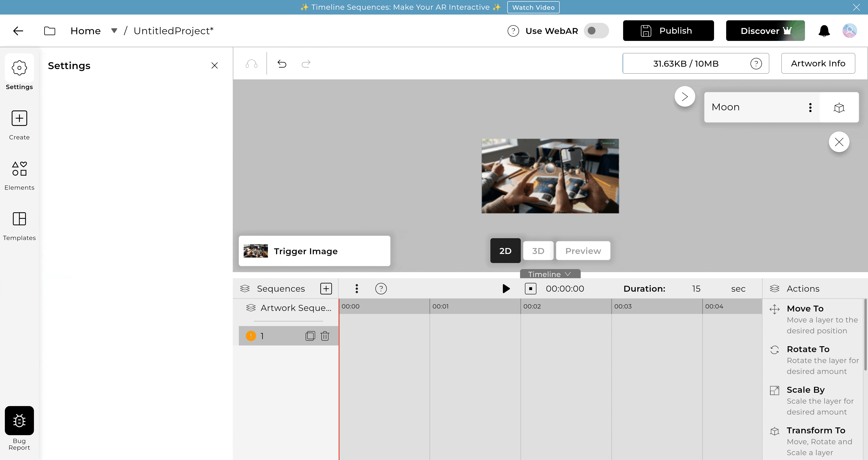Click the round X button below Moon

click(x=839, y=142)
